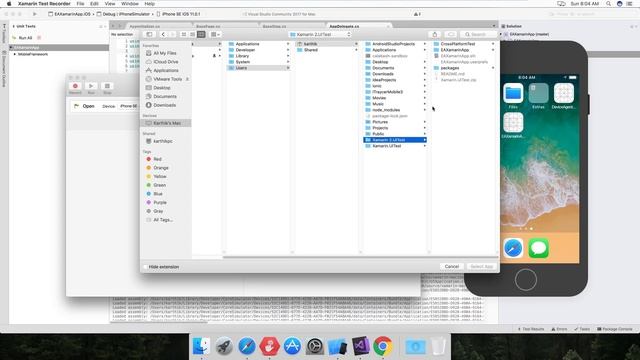Expand the MobileFramework node in Unit Tests
The height and width of the screenshot is (360, 640).
tap(15, 54)
